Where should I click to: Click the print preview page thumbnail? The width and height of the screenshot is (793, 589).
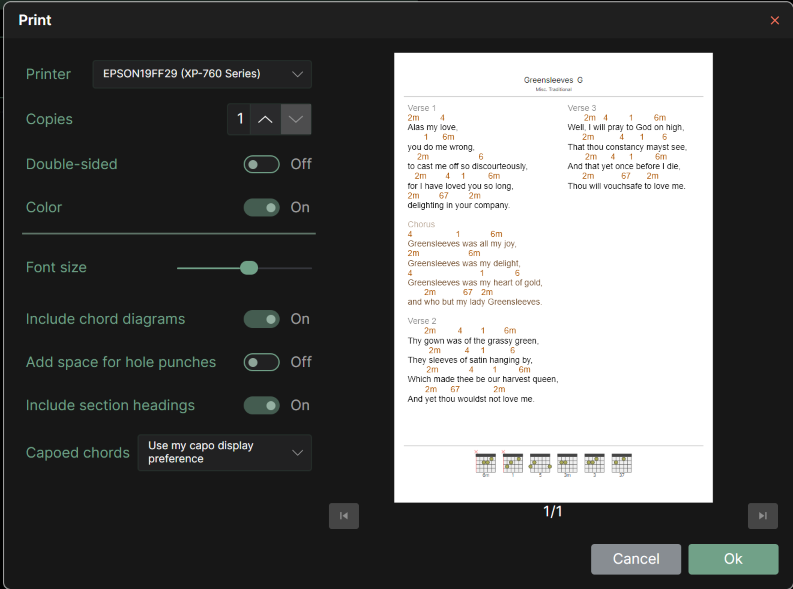pos(553,278)
